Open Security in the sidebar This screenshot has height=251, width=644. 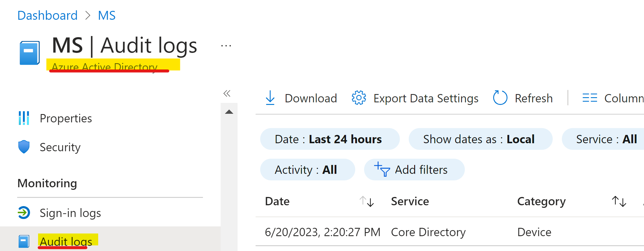pyautogui.click(x=60, y=147)
